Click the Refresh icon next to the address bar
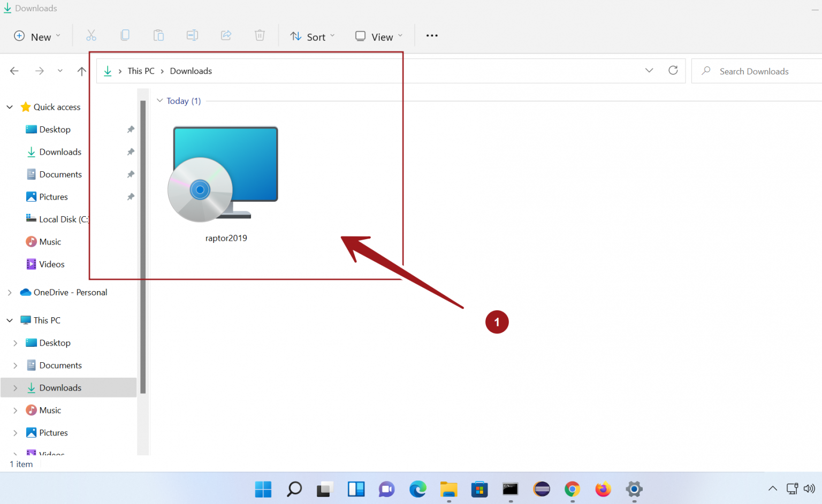This screenshot has height=504, width=822. [673, 70]
